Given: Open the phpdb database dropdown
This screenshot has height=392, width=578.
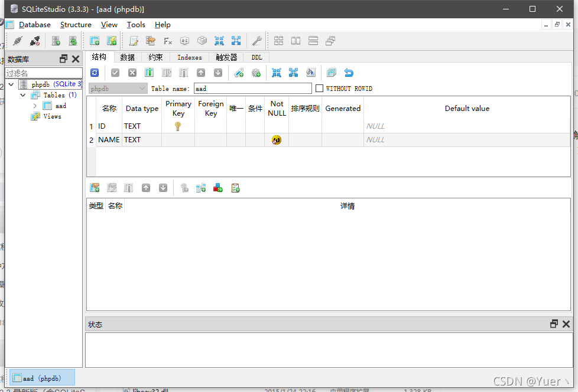Looking at the screenshot, I should coord(118,88).
